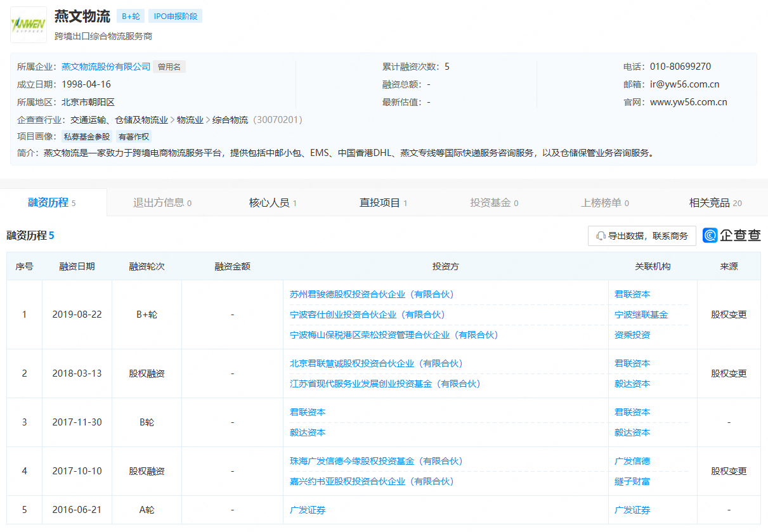The height and width of the screenshot is (532, 768).
Task: Click date cell 2018-03-13
Action: point(77,373)
